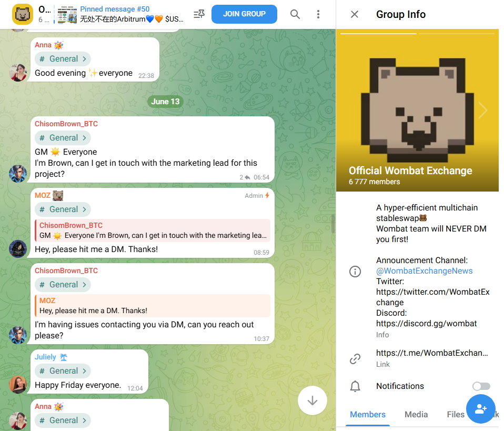Open ChisomBrown_BTC avatar beside GM message
Screen dimensions: 504x431
[18, 174]
